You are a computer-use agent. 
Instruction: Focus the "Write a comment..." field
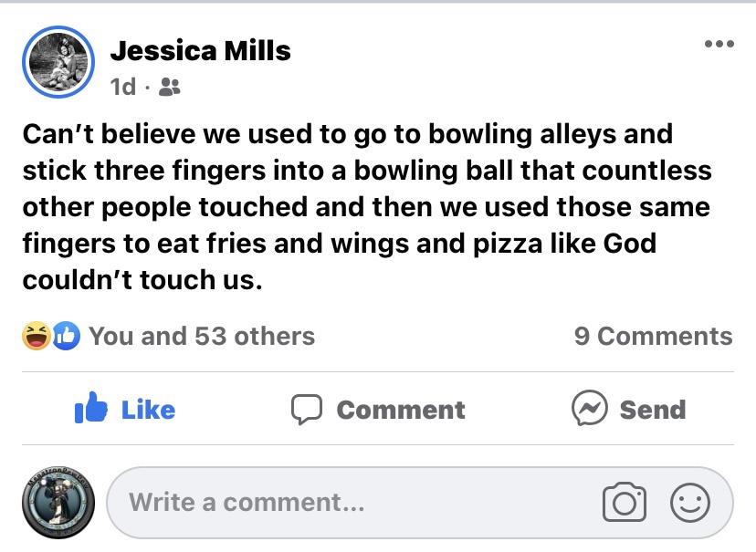[347, 503]
